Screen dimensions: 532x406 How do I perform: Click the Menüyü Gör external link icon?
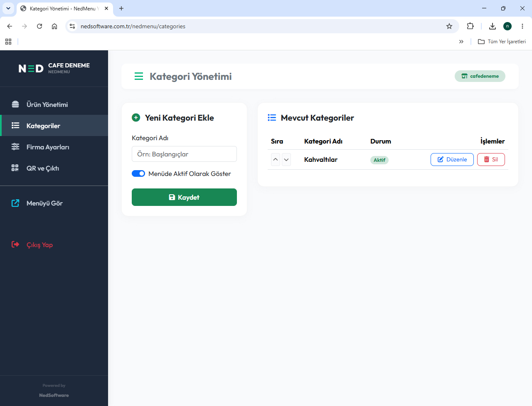point(15,203)
